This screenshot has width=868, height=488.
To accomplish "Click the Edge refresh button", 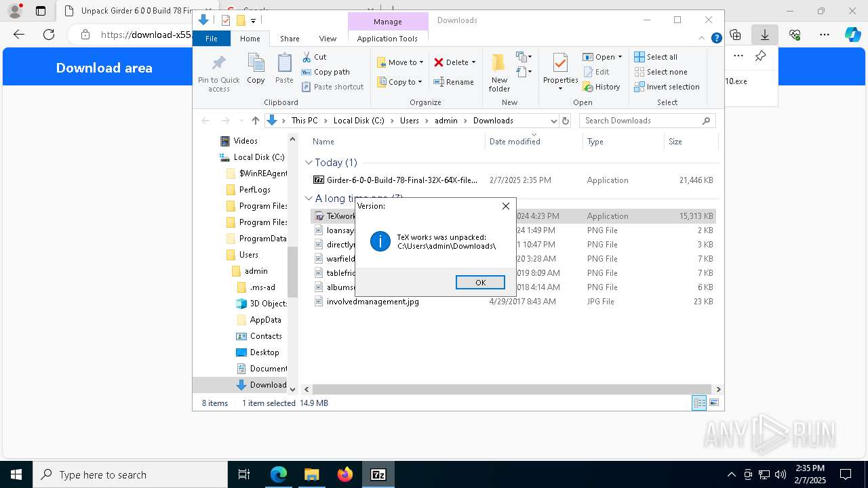I will click(49, 35).
